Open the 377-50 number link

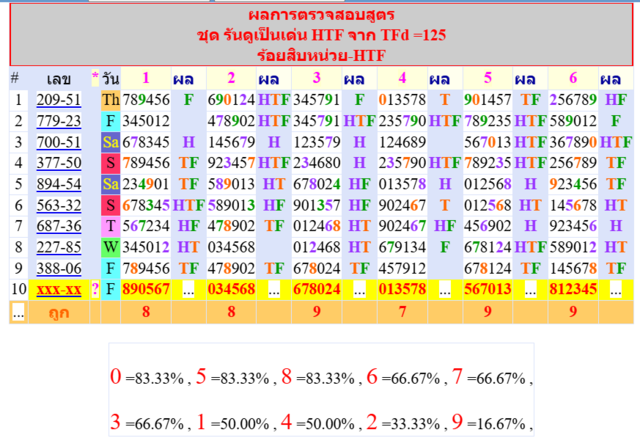[x=59, y=163]
